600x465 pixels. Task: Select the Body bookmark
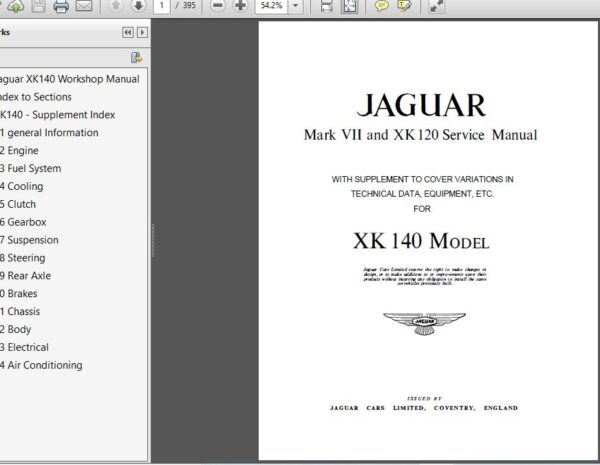tap(15, 330)
